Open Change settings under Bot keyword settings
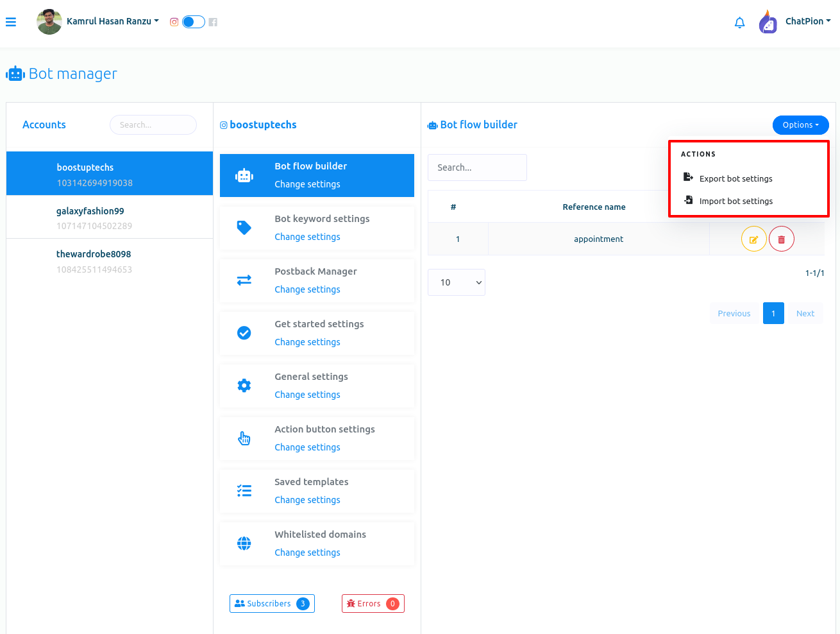 click(307, 237)
